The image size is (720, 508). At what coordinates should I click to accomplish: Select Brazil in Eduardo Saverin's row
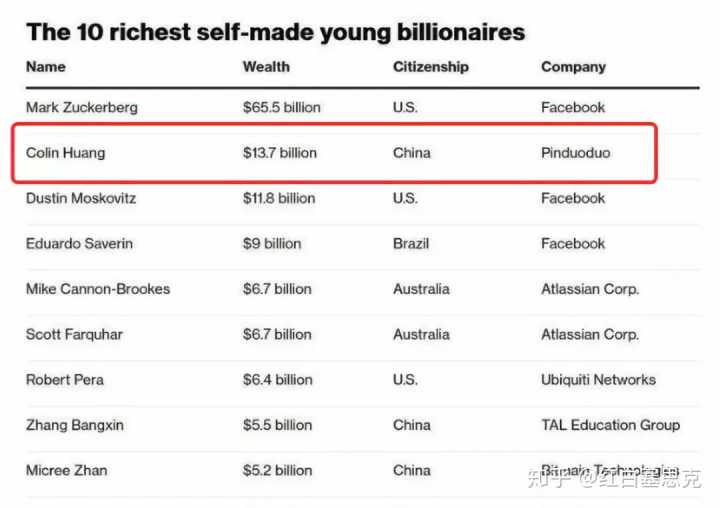click(411, 244)
